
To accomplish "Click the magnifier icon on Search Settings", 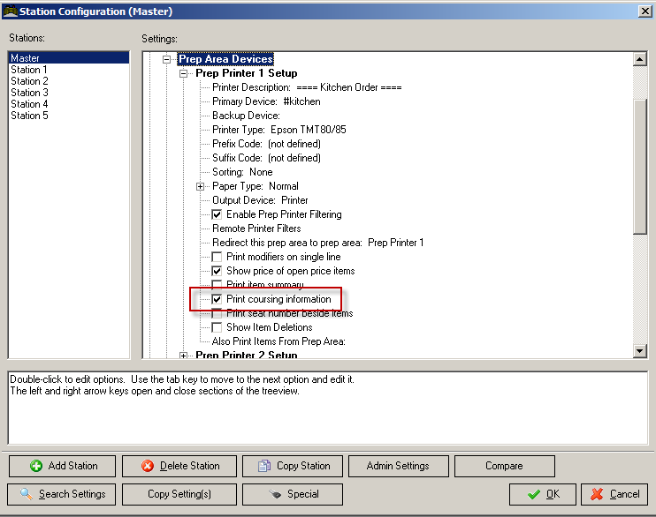I will pyautogui.click(x=26, y=494).
